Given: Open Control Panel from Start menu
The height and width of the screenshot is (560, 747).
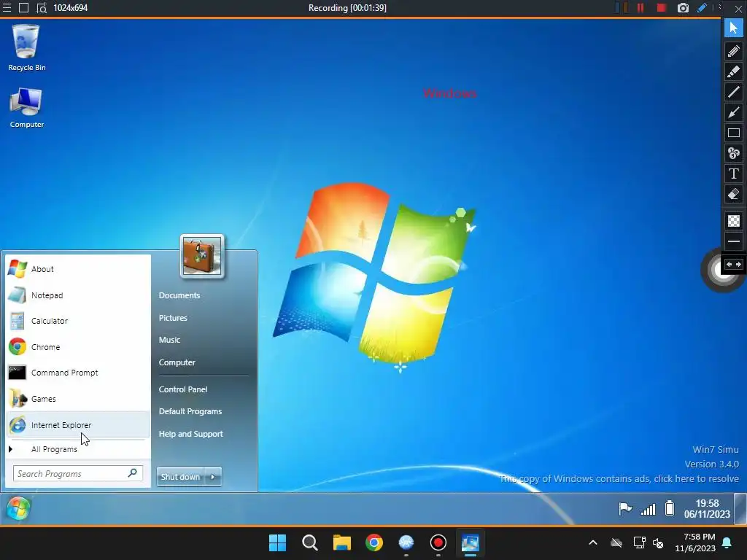Looking at the screenshot, I should pos(183,389).
